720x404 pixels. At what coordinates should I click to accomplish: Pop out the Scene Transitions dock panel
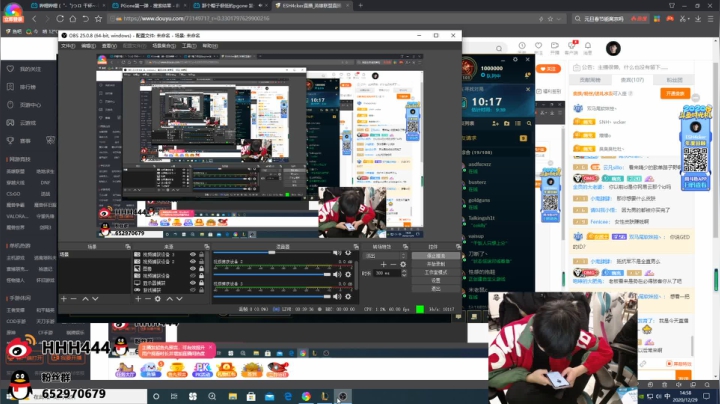(405, 247)
